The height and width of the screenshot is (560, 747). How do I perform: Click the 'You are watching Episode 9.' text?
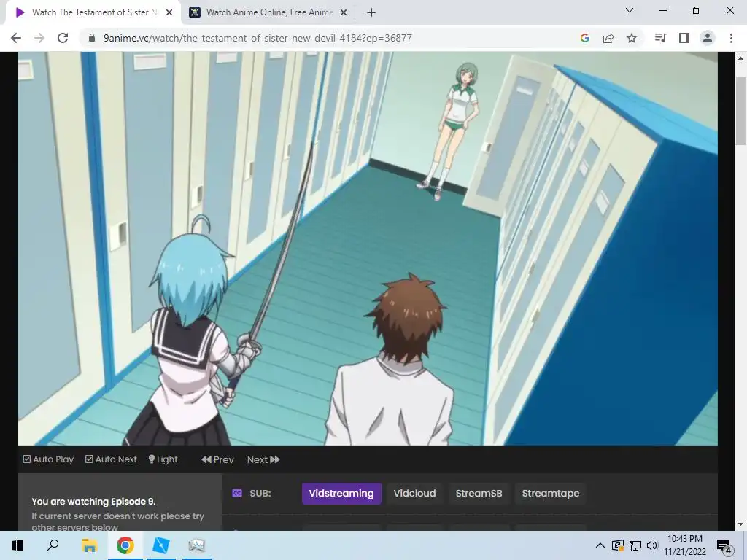pos(94,502)
